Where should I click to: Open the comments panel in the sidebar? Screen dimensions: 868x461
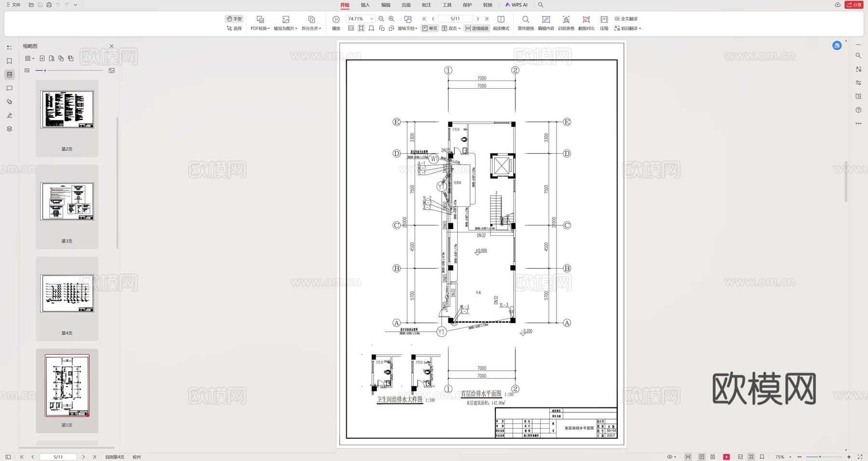coord(9,88)
